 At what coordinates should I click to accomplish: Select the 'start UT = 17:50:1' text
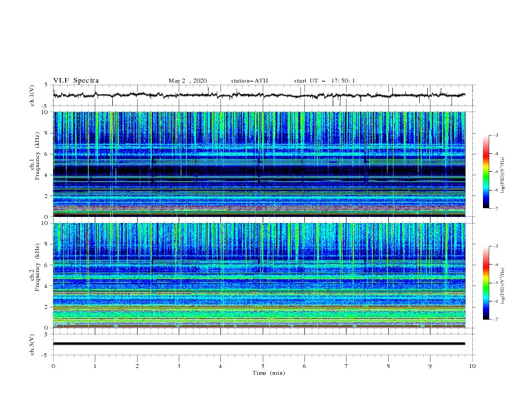(324, 81)
